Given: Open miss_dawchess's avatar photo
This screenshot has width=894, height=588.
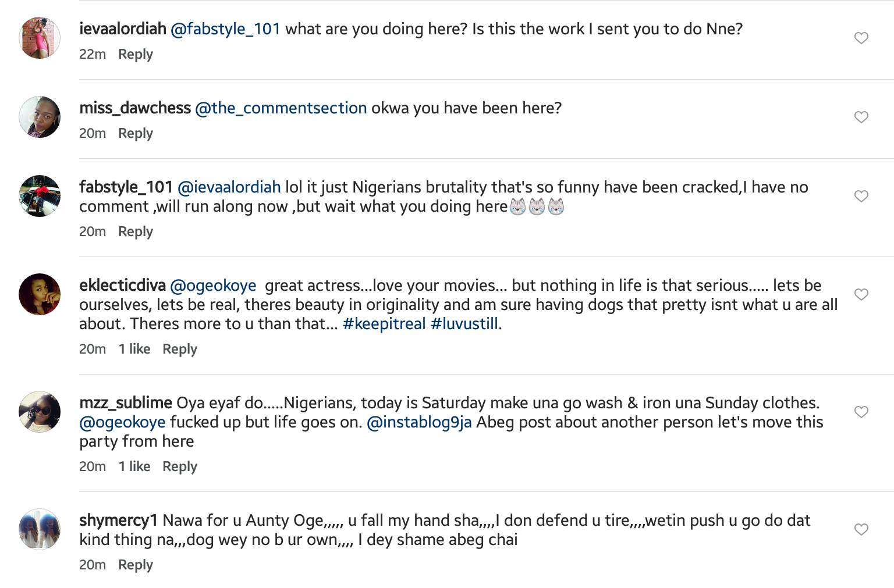Looking at the screenshot, I should point(40,117).
